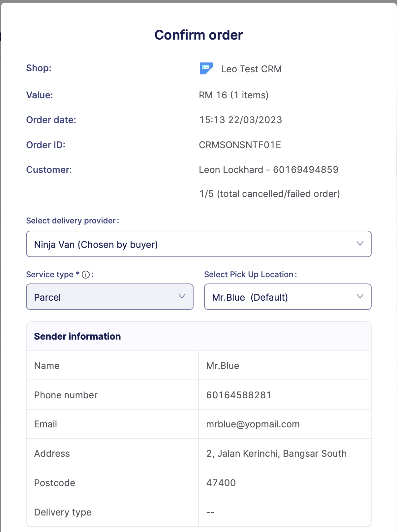The height and width of the screenshot is (532, 397).
Task: Click the Confirm order dialog title
Action: coord(198,35)
